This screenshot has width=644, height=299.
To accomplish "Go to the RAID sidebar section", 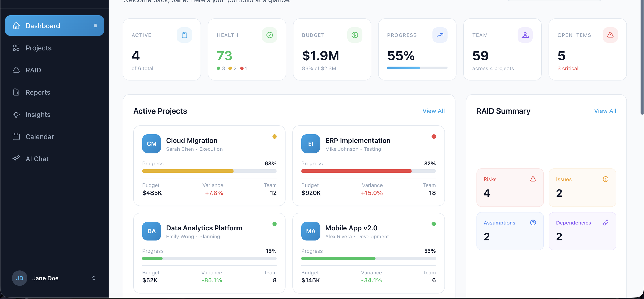I will point(33,70).
